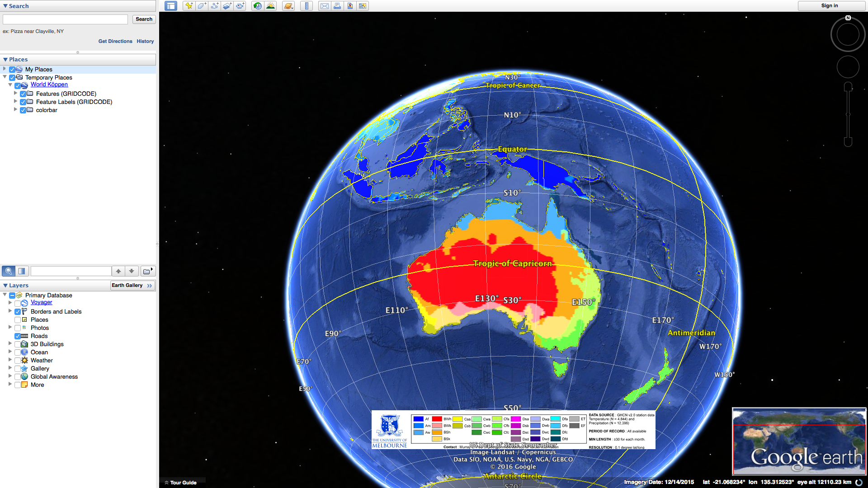
Task: Open the Earth Gallery tab
Action: (132, 286)
